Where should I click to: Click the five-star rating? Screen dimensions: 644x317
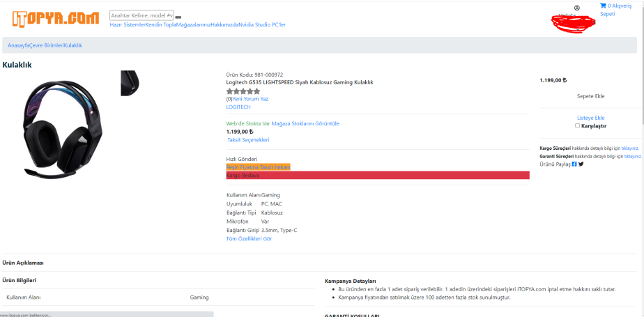pos(243,91)
